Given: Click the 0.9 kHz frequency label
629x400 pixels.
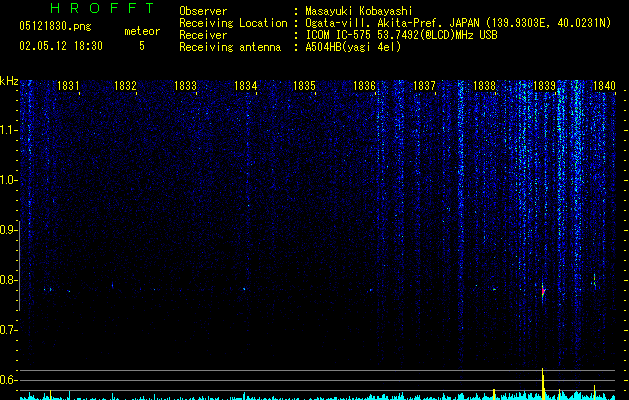Looking at the screenshot, I should [x=8, y=230].
